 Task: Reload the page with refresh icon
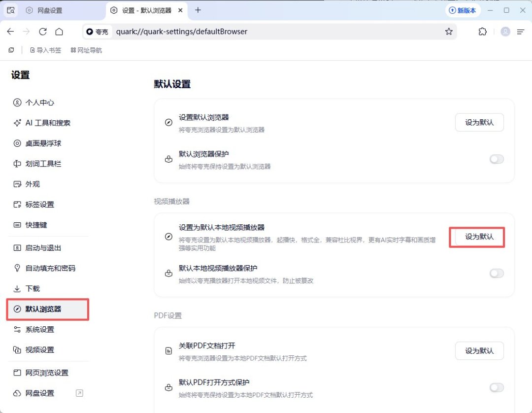(x=43, y=32)
